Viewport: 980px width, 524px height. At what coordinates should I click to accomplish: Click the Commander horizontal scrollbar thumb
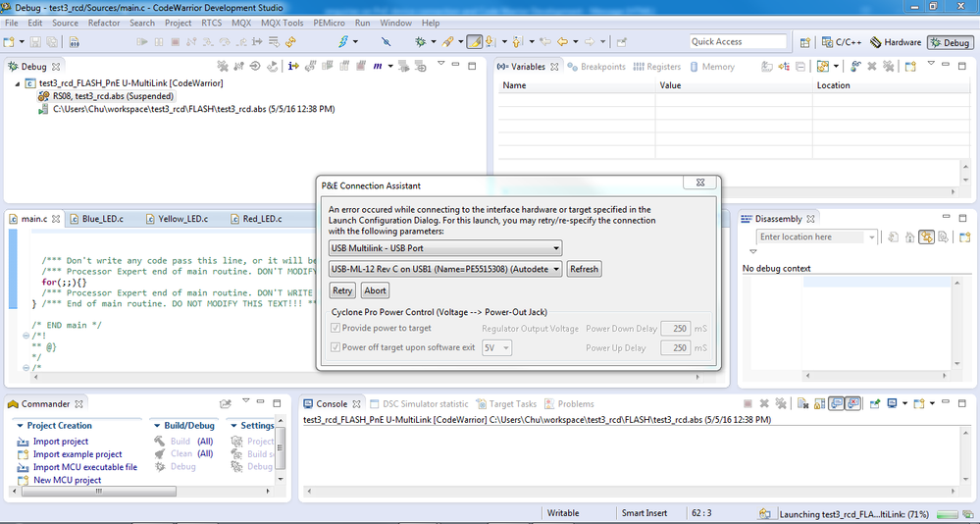point(99,492)
